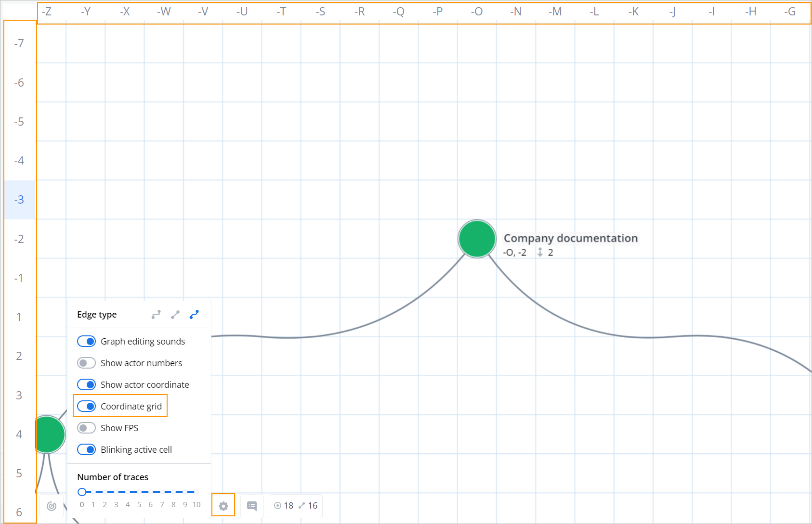Image resolution: width=812 pixels, height=524 pixels.
Task: Enable Show actor numbers
Action: [87, 363]
